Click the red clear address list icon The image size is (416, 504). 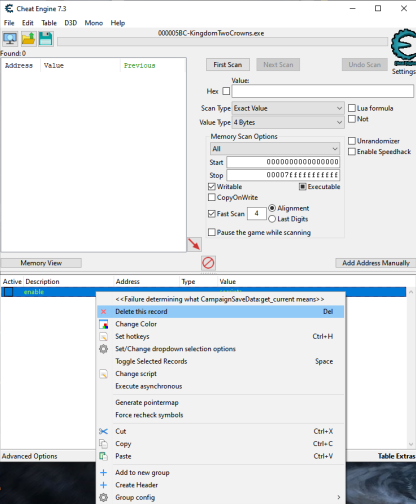point(208,263)
